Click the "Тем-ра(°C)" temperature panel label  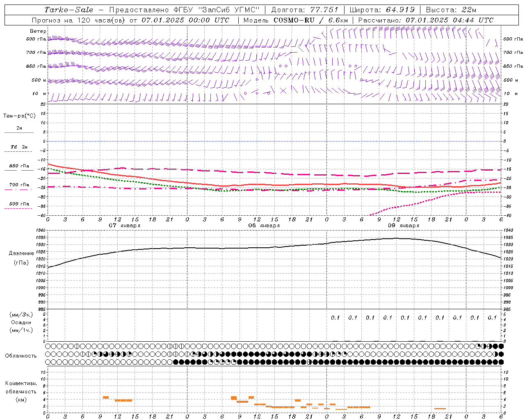[19, 116]
